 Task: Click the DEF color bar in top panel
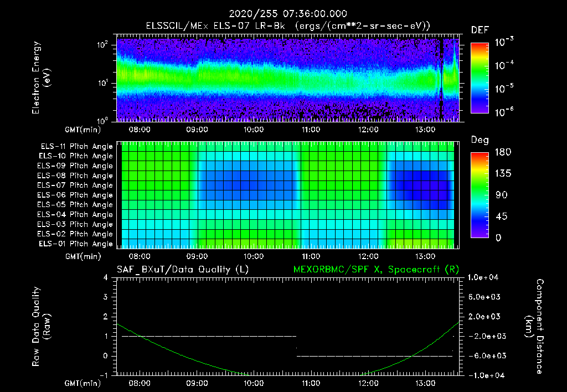pos(480,78)
